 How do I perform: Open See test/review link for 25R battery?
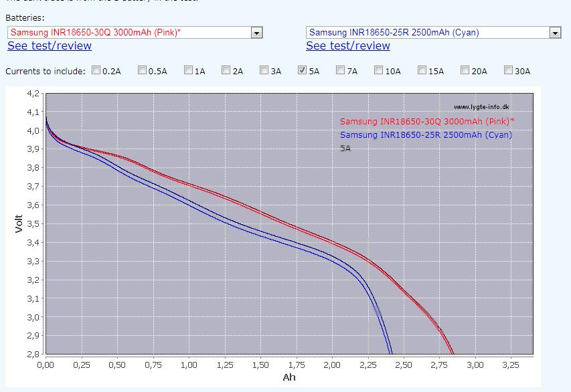tap(348, 45)
